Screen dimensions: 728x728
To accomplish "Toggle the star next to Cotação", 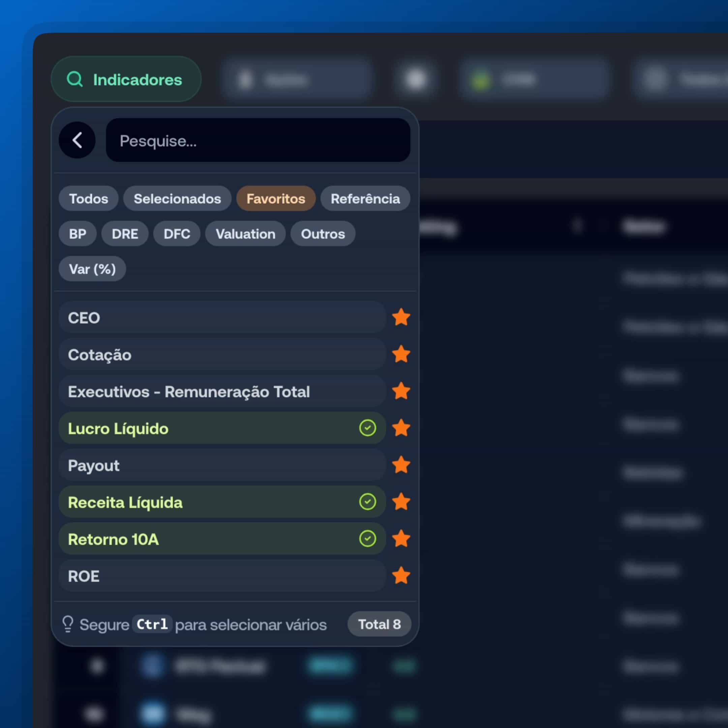I will pos(401,354).
